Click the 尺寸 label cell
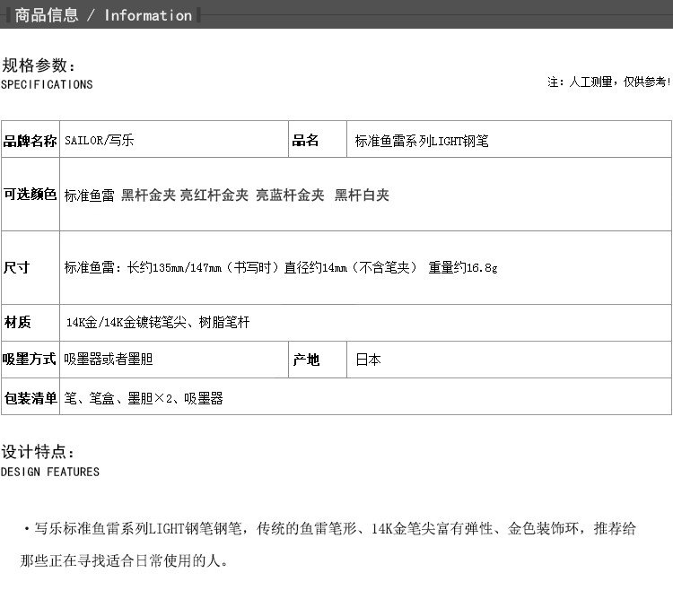Viewport: 673px width, 616px height. pos(30,268)
